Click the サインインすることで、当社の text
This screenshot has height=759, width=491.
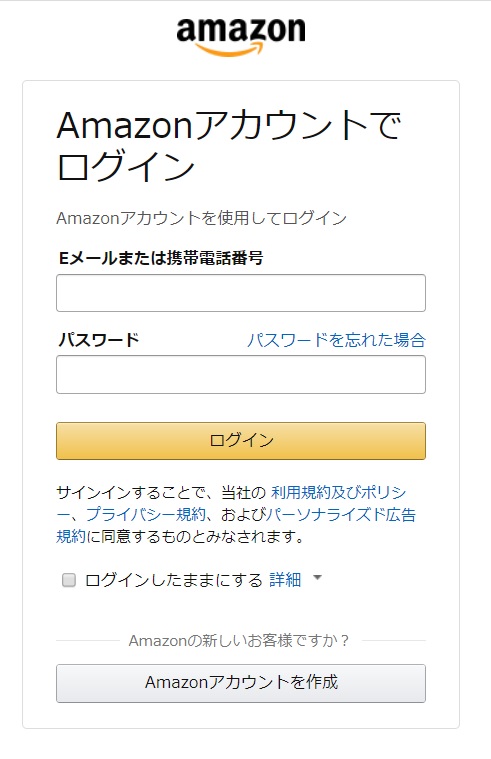click(161, 493)
